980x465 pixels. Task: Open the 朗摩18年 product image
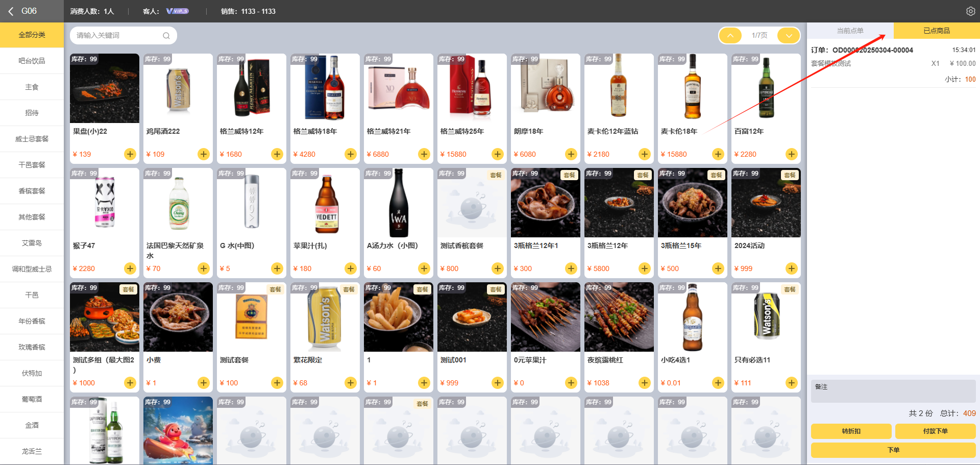[x=546, y=88]
